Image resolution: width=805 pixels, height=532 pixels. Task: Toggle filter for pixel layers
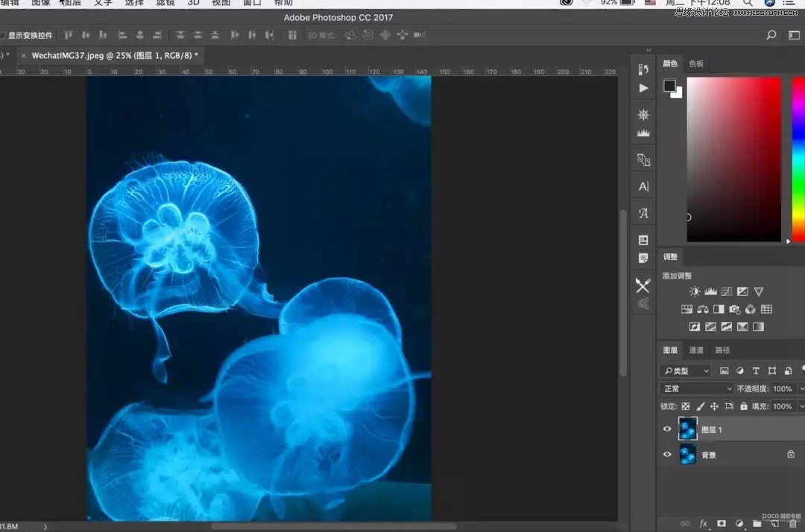(x=724, y=370)
